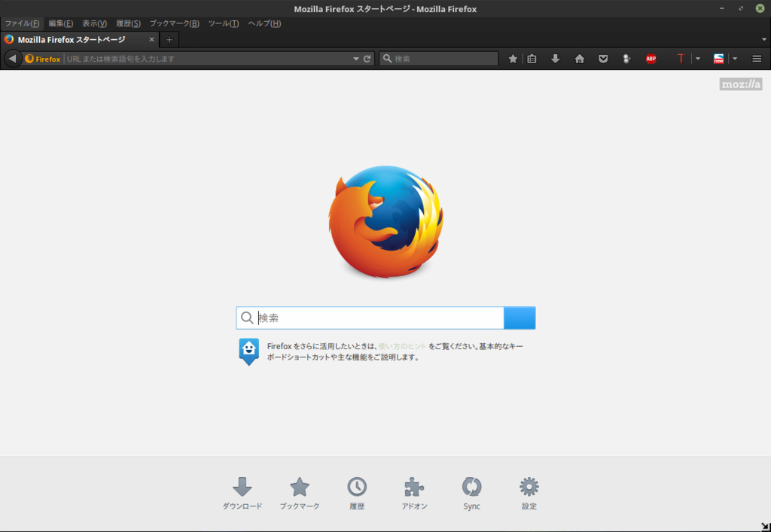771x532 pixels.
Task: Open Adblock Plus (ABP) icon
Action: 651,59
